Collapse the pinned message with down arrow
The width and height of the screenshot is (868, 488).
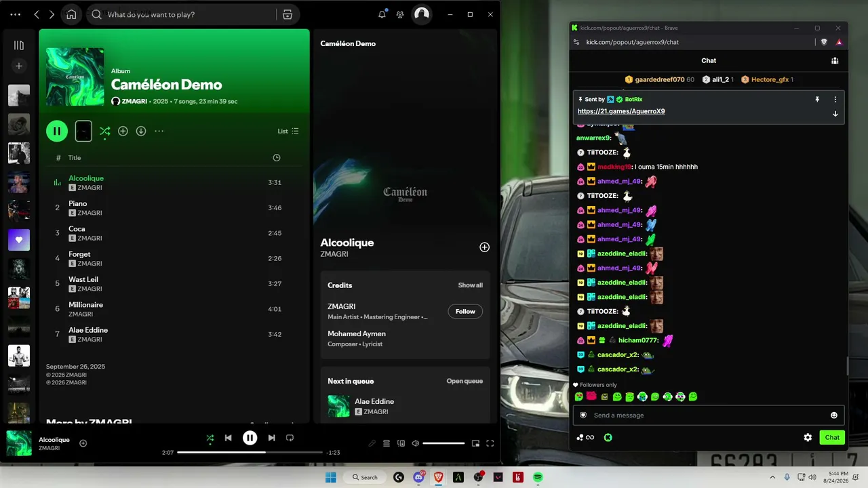coord(835,114)
